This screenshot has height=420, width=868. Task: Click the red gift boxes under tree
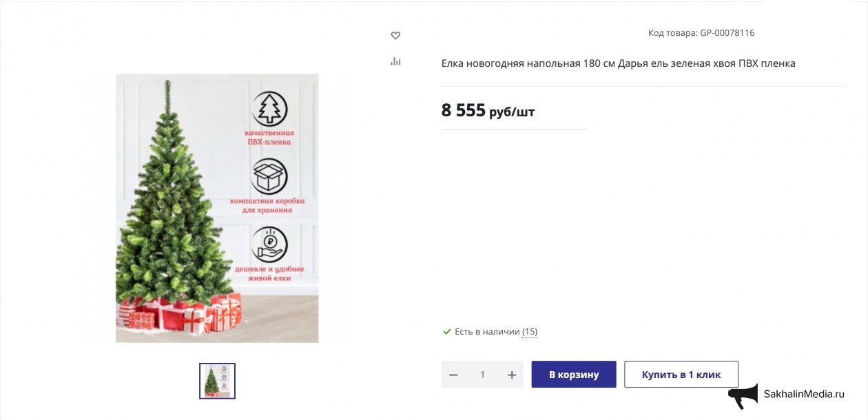click(x=180, y=314)
